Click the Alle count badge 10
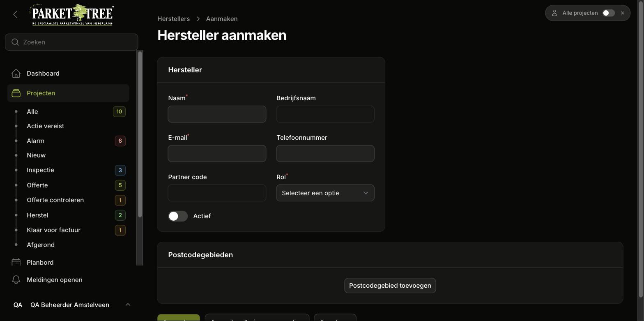 [x=119, y=111]
